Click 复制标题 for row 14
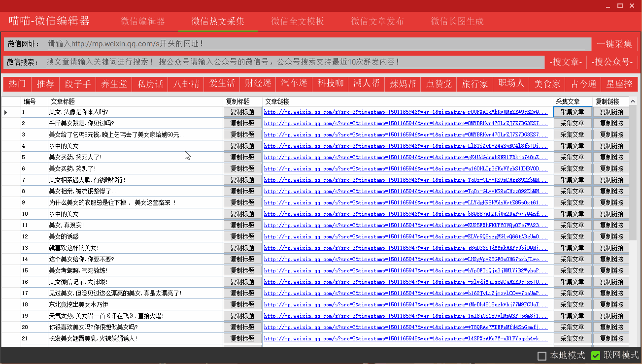 (x=242, y=259)
